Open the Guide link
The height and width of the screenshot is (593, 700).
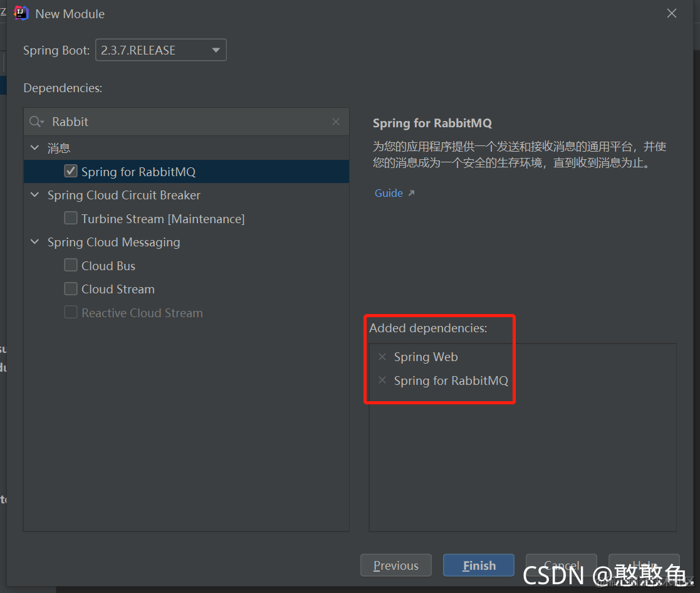(389, 193)
